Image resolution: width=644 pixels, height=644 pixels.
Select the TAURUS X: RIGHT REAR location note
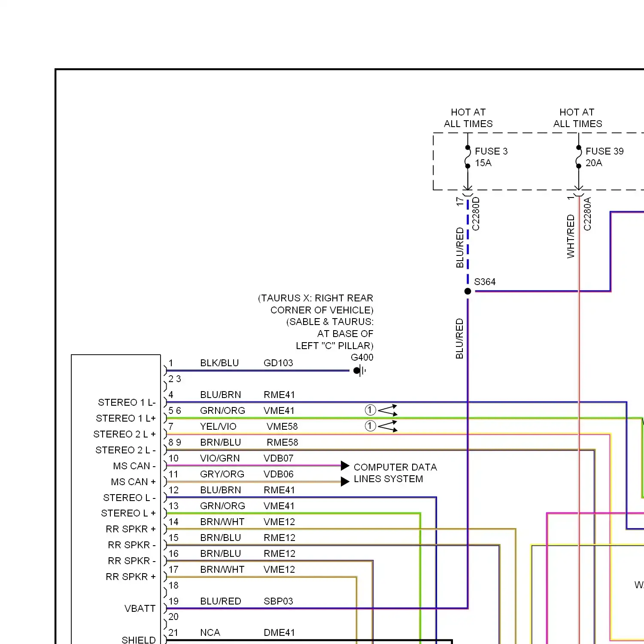click(316, 304)
